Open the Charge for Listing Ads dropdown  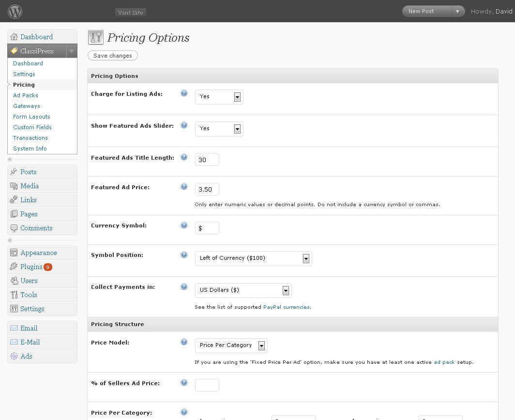click(x=219, y=97)
